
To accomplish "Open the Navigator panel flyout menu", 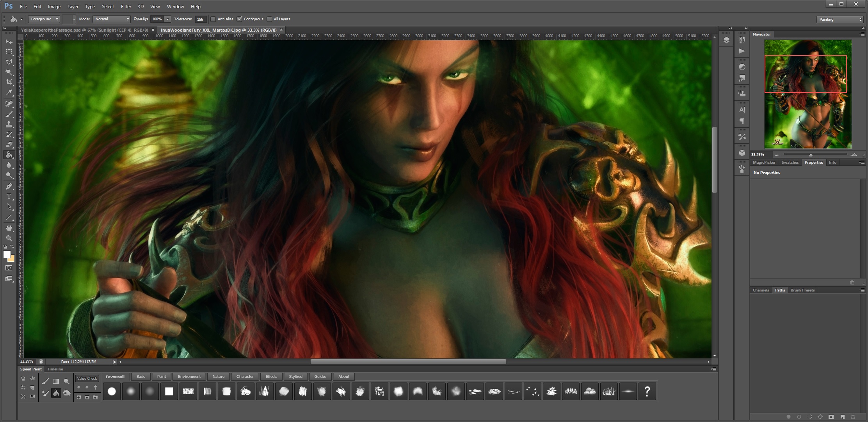I will point(861,34).
